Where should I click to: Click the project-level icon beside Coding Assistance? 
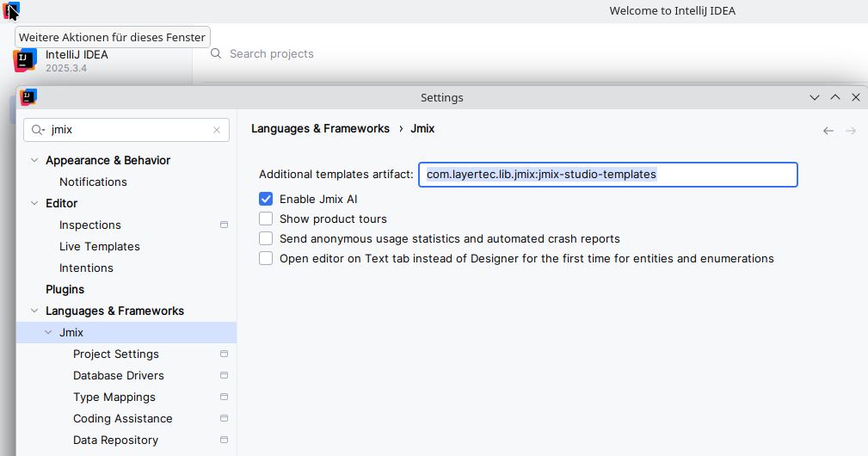[224, 419]
